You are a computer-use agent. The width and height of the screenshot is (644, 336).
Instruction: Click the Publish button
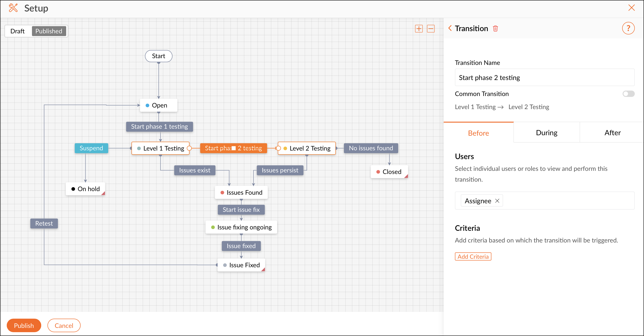[24, 325]
